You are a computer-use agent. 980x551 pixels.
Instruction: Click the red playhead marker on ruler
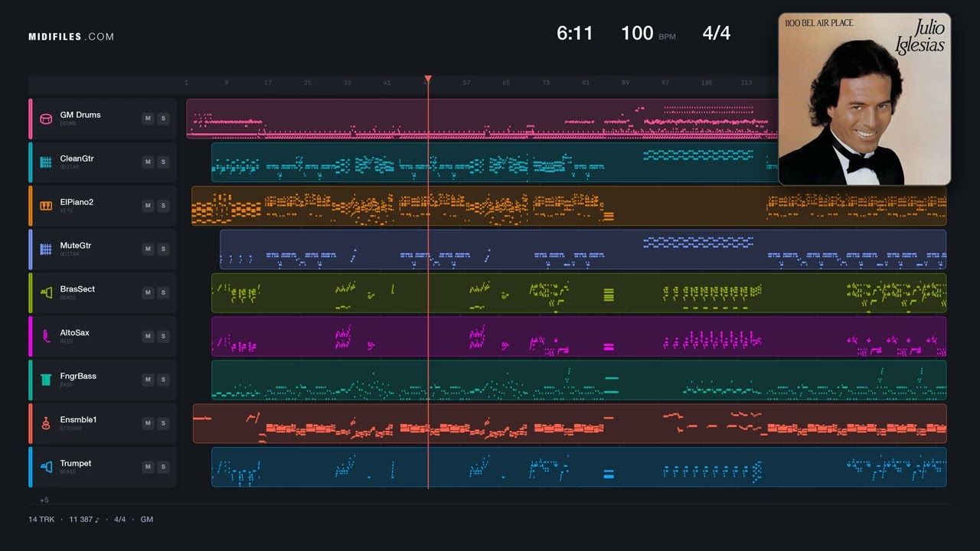point(428,80)
